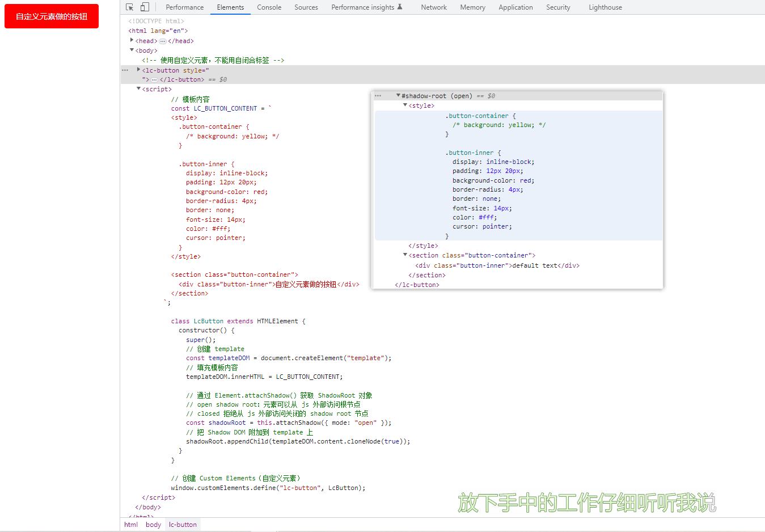This screenshot has height=532, width=765.
Task: Select closing </style> row in popup
Action: pyautogui.click(x=423, y=246)
